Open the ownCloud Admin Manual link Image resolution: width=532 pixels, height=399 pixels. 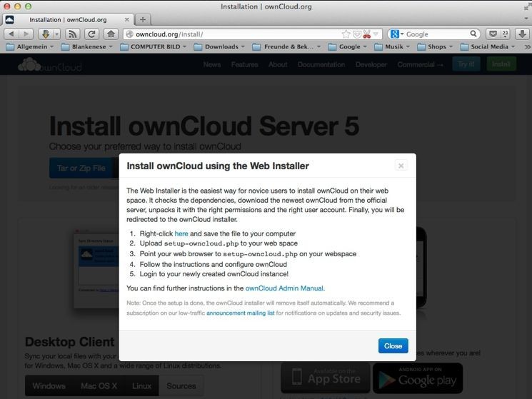pyautogui.click(x=284, y=288)
